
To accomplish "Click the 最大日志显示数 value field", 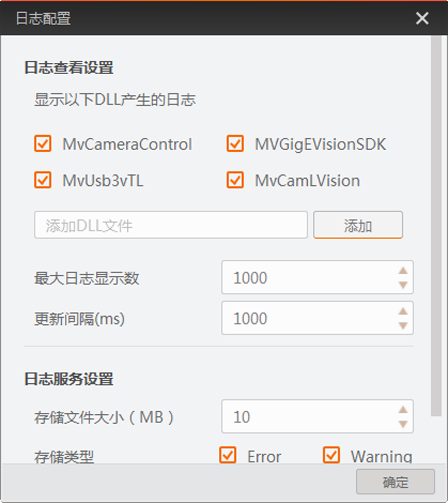I will (x=308, y=277).
